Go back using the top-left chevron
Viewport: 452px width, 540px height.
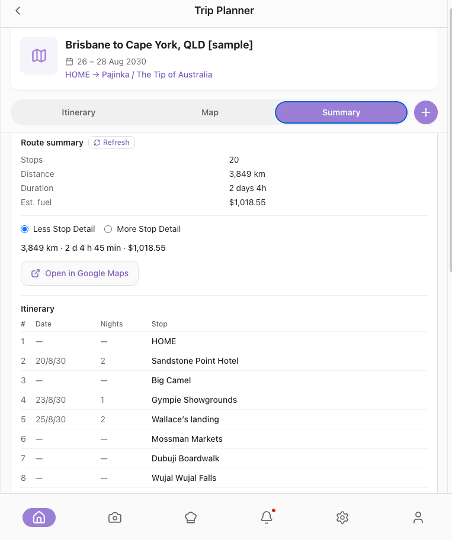click(x=18, y=11)
